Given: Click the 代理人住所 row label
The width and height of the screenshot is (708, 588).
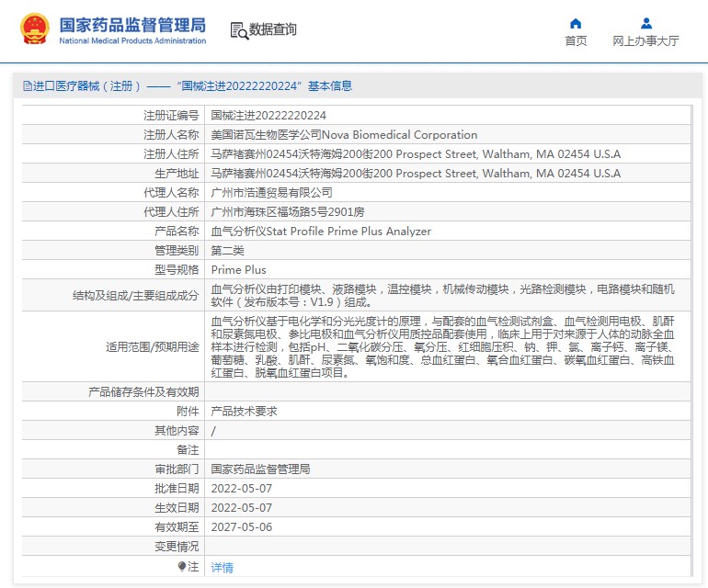Looking at the screenshot, I should tap(171, 212).
